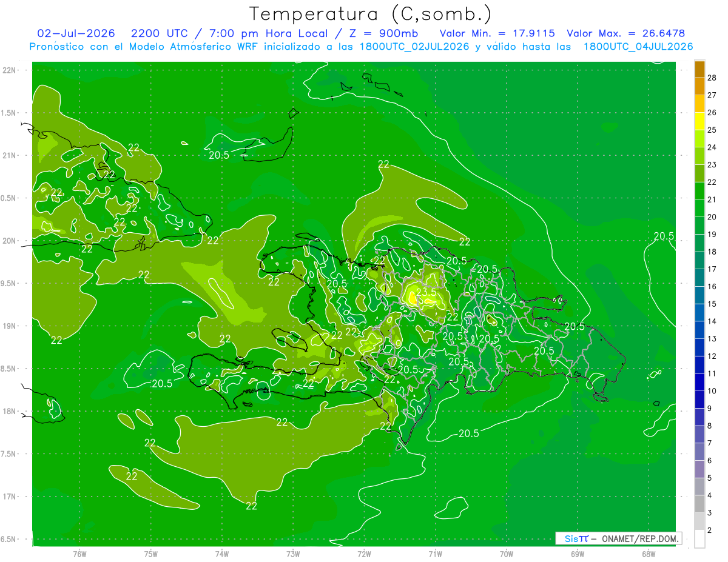Click color scale label '3'
The height and width of the screenshot is (562, 728).
[x=710, y=513]
